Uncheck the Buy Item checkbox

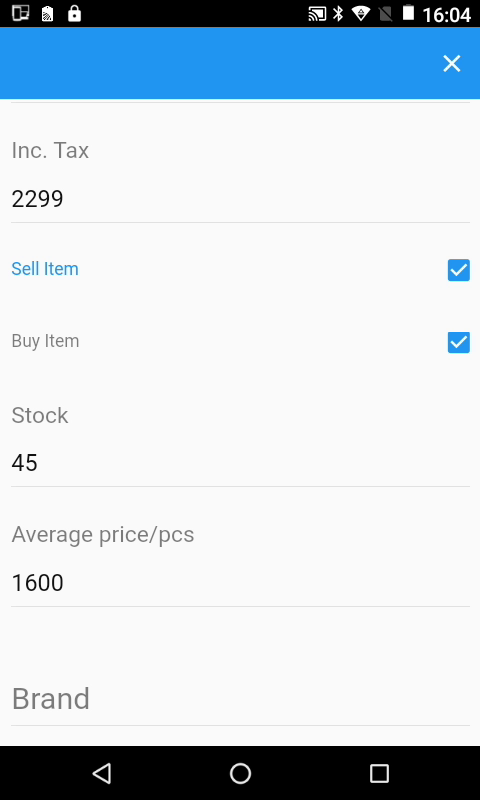[x=459, y=342]
